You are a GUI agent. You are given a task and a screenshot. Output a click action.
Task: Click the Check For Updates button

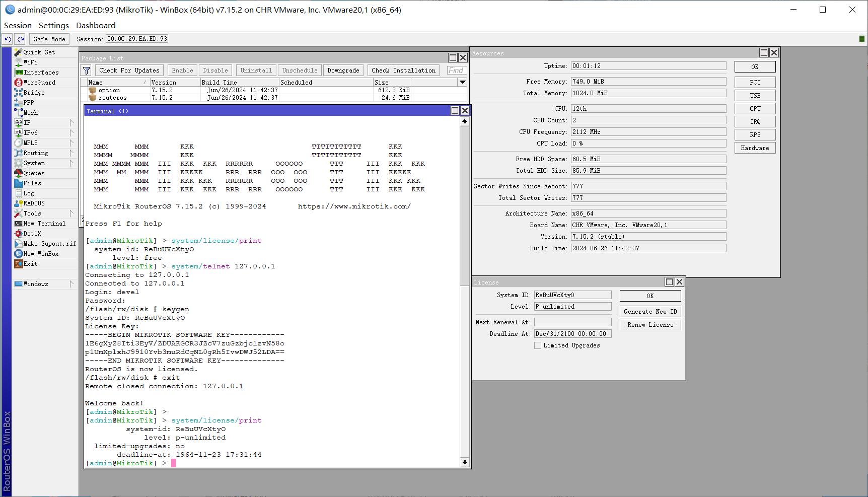pos(129,70)
